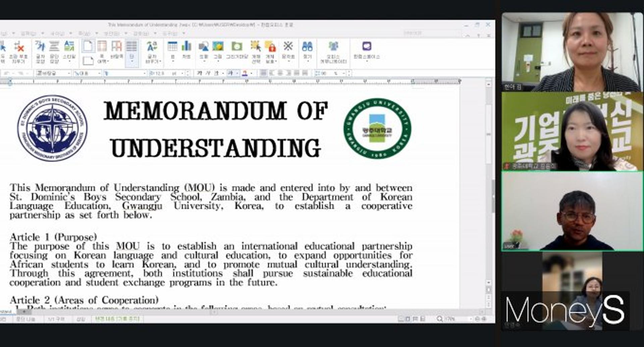Toggle center alignment button
The image size is (644, 347).
(280, 73)
